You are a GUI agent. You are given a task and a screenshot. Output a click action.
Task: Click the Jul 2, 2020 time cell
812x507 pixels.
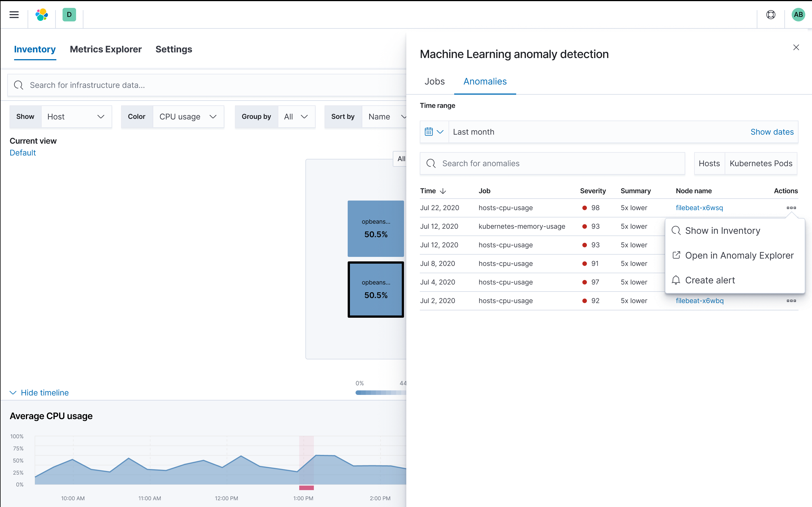tap(437, 301)
